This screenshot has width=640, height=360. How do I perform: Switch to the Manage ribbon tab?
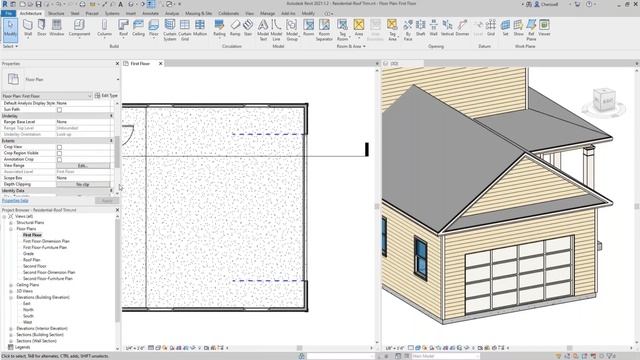pos(267,13)
